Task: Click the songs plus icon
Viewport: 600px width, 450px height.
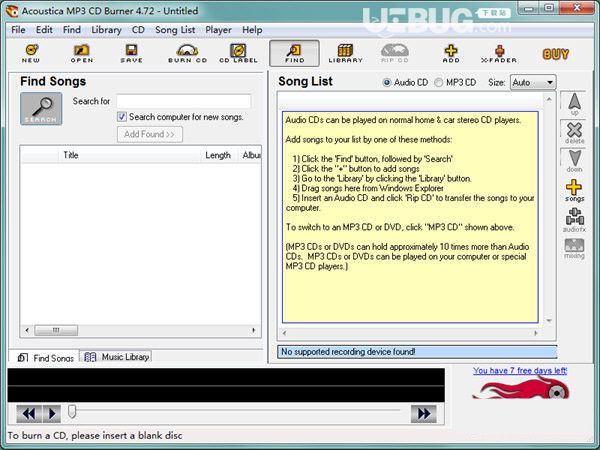Action: click(574, 191)
